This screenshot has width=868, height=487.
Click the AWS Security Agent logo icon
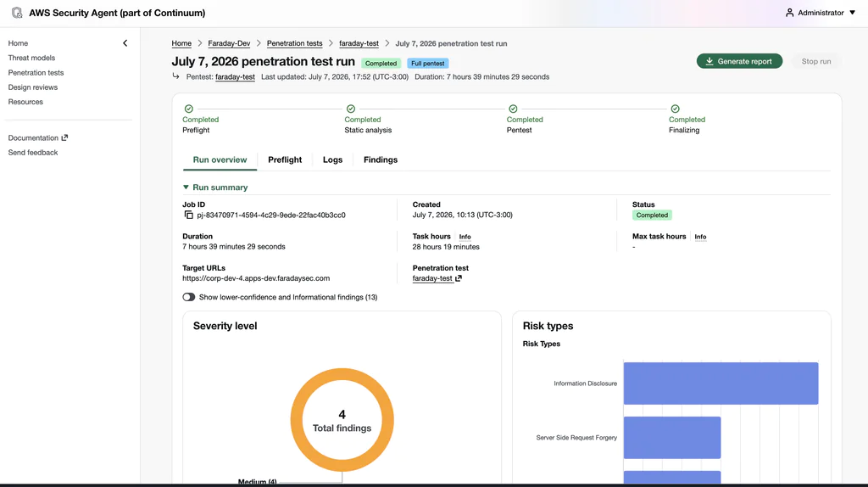pyautogui.click(x=17, y=12)
